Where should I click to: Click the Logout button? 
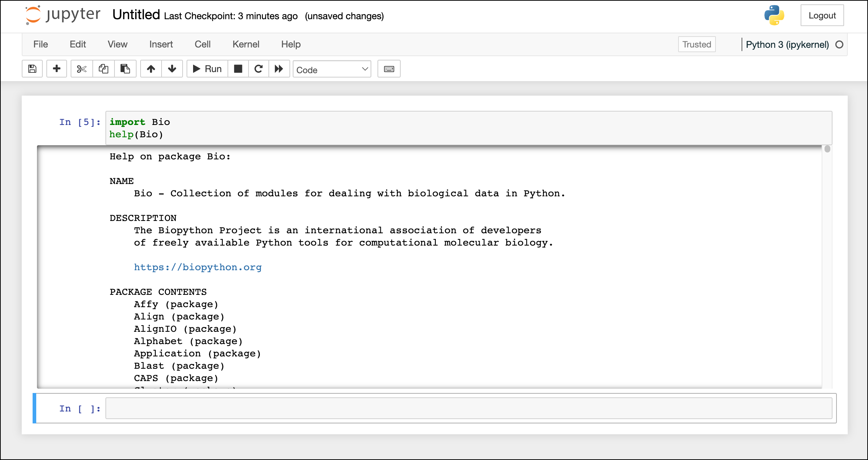click(822, 16)
